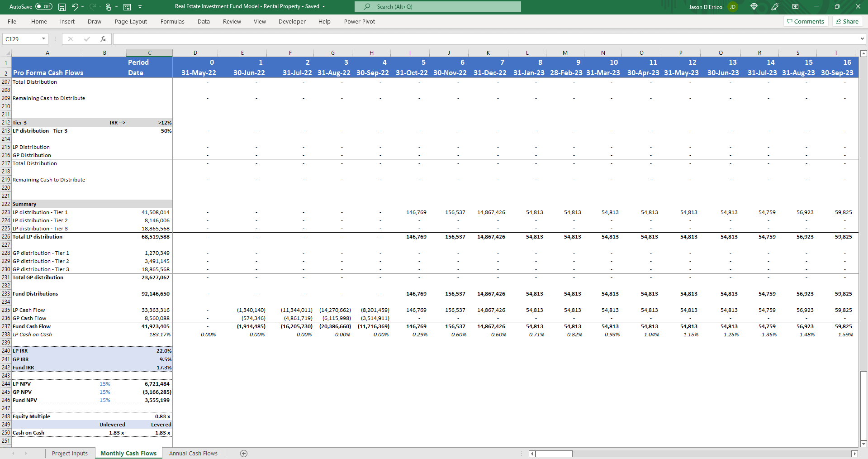The width and height of the screenshot is (868, 459).
Task: Toggle the AutoSave switch
Action: [44, 7]
